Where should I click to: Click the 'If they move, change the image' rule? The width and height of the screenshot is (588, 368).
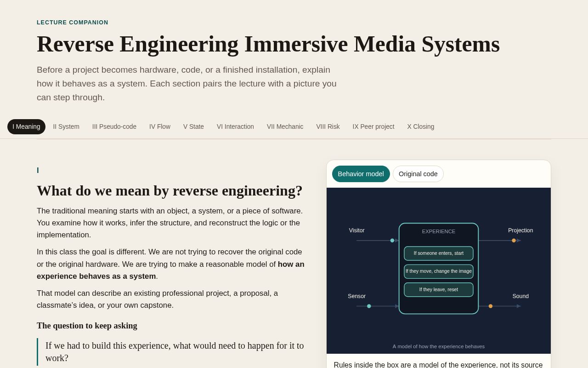[x=439, y=271]
